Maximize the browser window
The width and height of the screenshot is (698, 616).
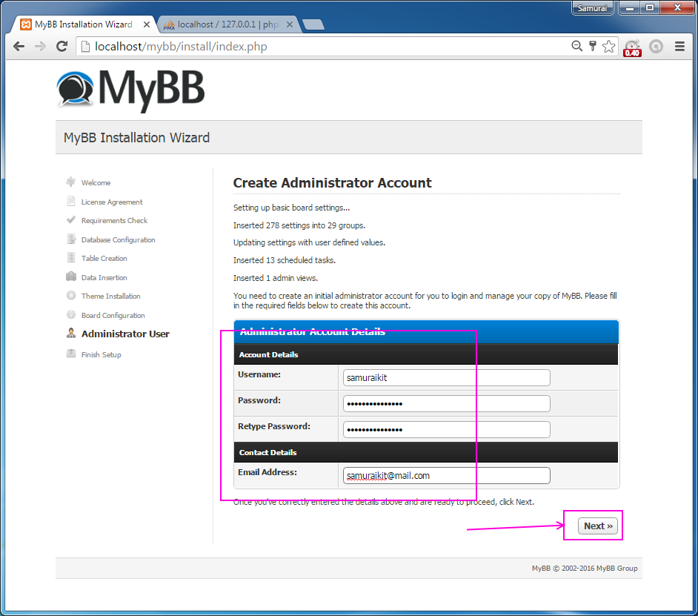tap(650, 8)
